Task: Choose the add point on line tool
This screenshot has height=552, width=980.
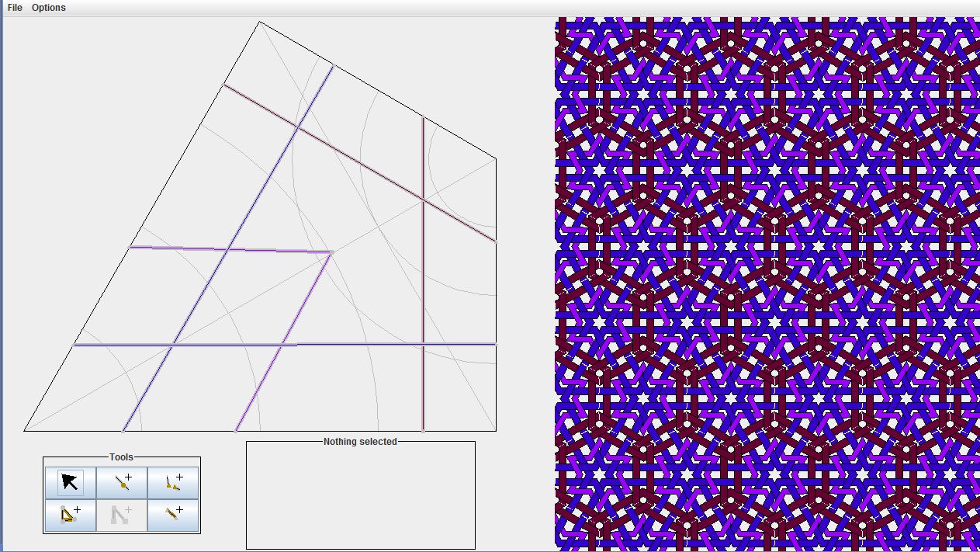Action: pyautogui.click(x=122, y=483)
